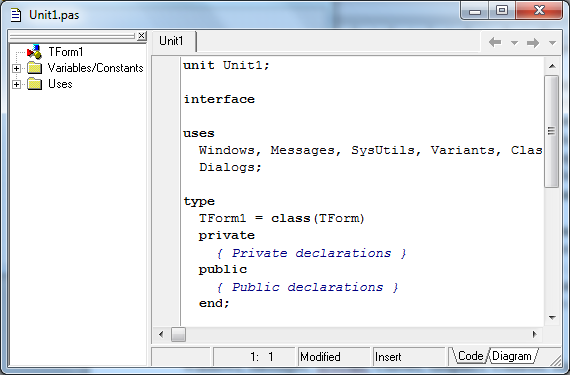Navigate forward with the right arrow
Image resolution: width=570 pixels, height=375 pixels.
pos(533,43)
